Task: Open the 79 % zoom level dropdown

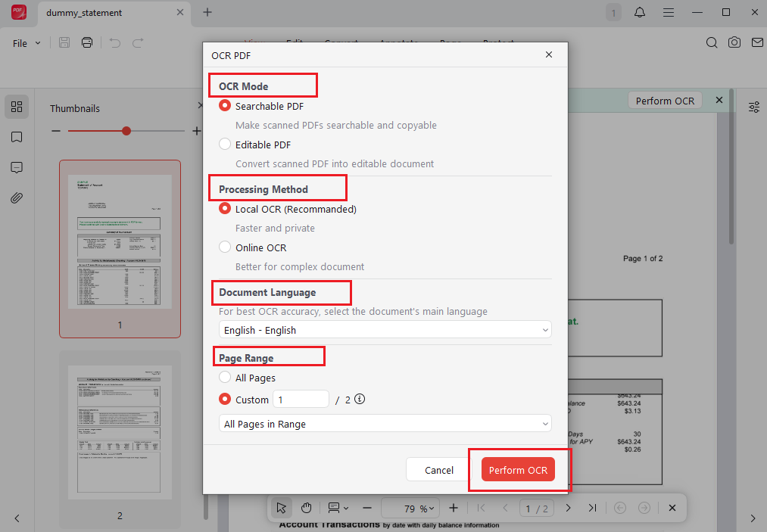Action: click(x=410, y=508)
